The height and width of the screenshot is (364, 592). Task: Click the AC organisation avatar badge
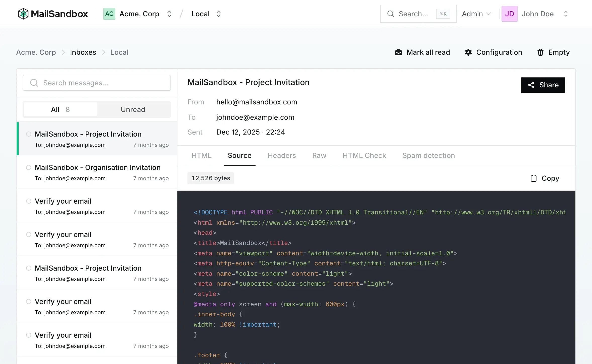109,14
